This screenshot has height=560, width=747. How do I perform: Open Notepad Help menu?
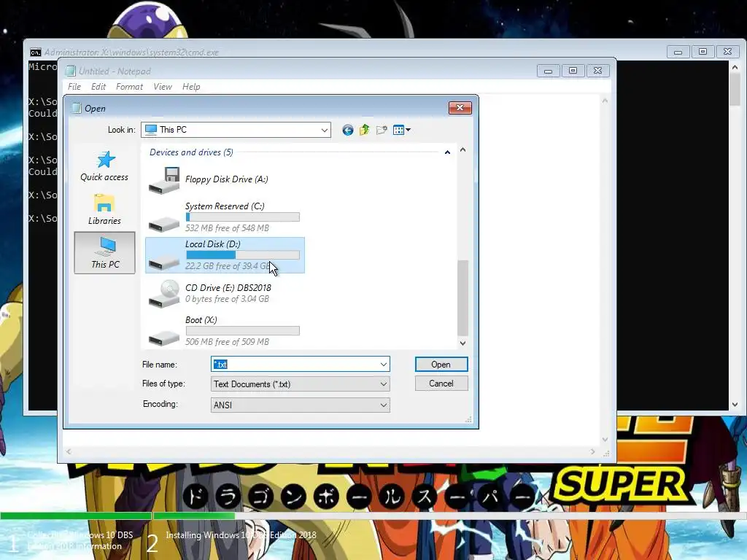point(191,87)
